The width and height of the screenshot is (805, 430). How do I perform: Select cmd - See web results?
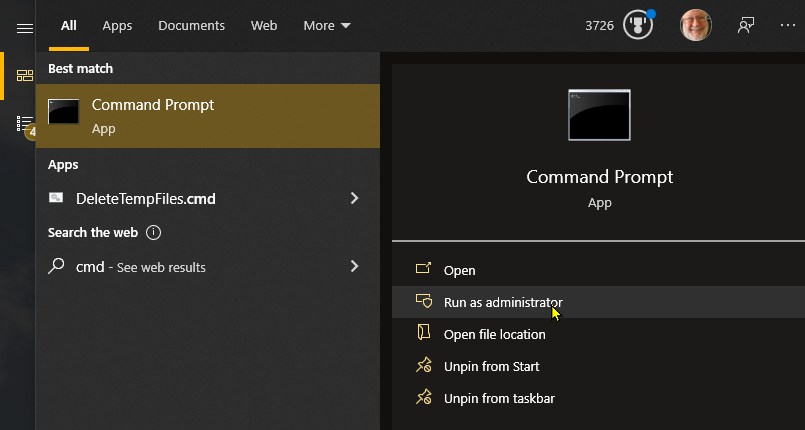(x=208, y=267)
